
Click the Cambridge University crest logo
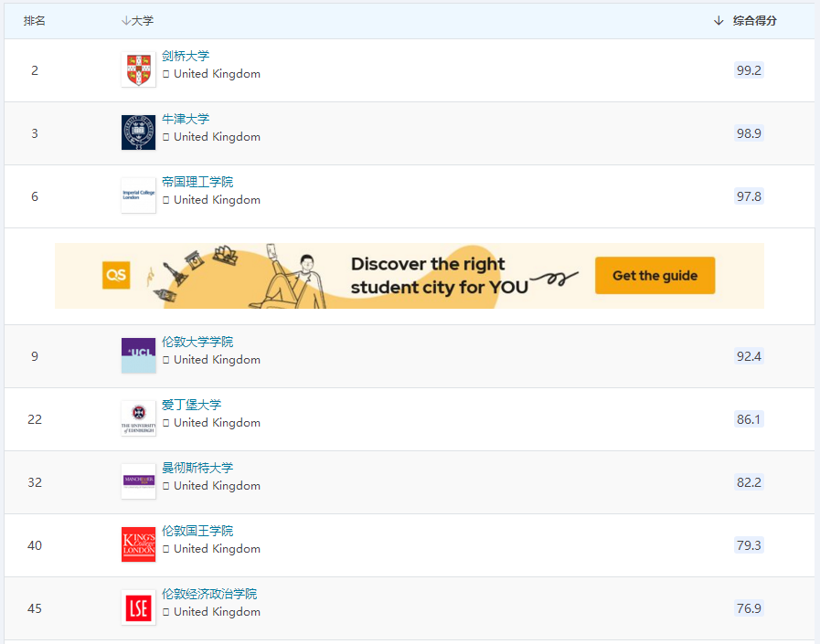[x=139, y=69]
